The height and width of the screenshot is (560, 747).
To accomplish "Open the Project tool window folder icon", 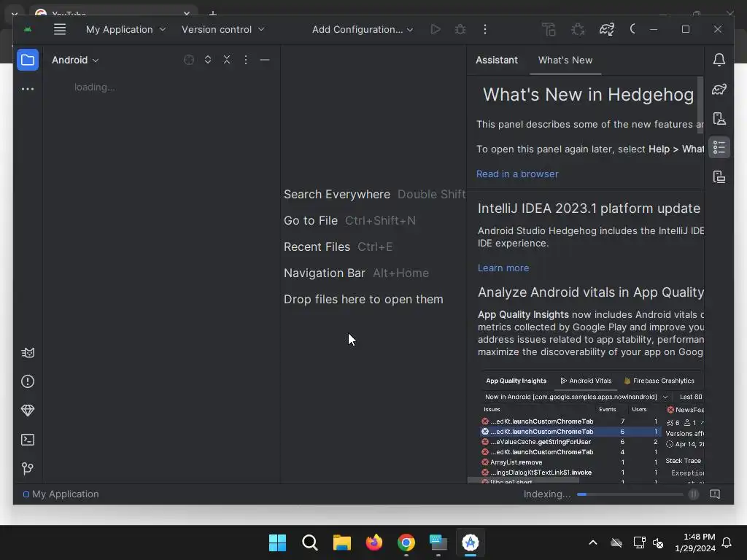I will [x=28, y=60].
